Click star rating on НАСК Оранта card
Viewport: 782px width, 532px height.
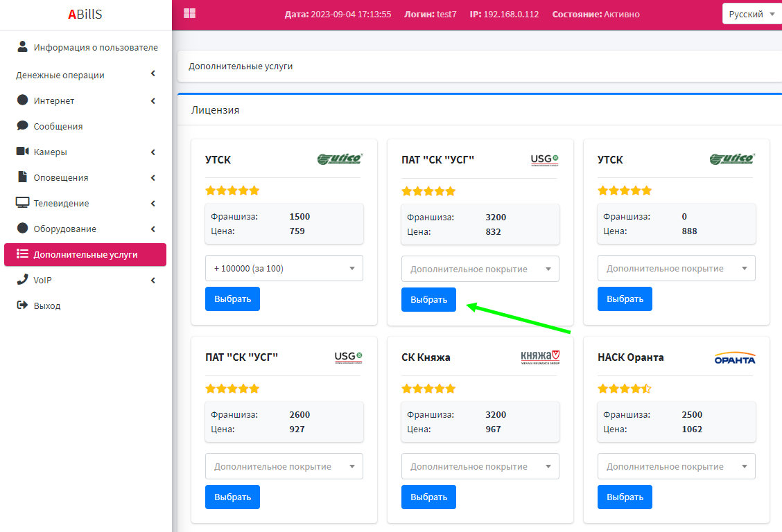tap(625, 389)
